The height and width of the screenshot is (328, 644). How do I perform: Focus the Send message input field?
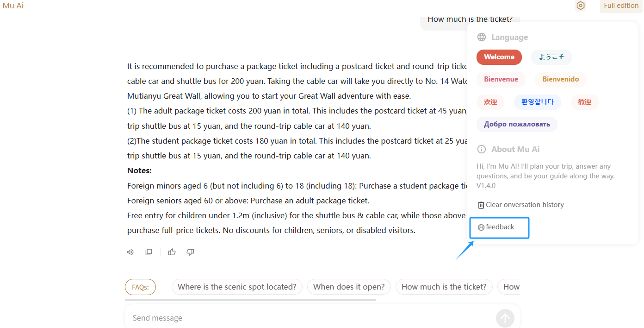(x=310, y=318)
